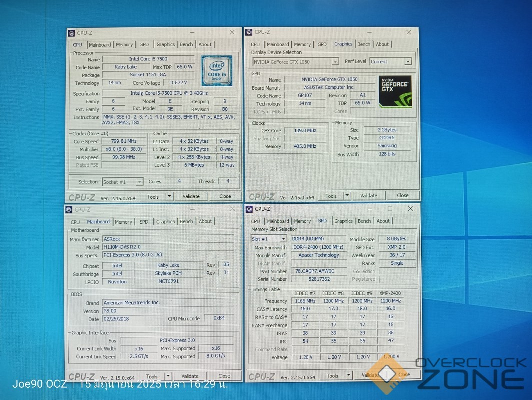Click CPU-Z app icon in Mainboard window title
Image resolution: width=532 pixels, height=400 pixels.
click(x=69, y=210)
